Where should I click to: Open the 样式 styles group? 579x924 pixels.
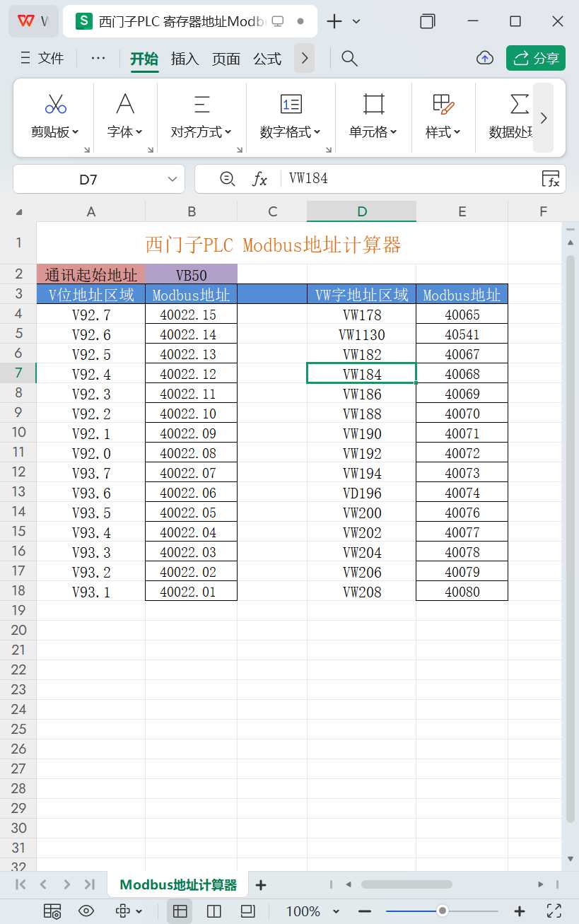point(443,104)
